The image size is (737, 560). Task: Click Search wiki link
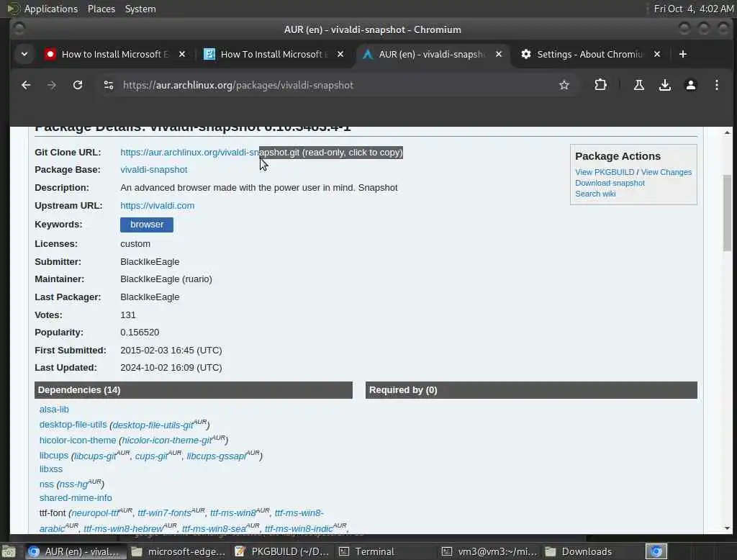(x=595, y=194)
